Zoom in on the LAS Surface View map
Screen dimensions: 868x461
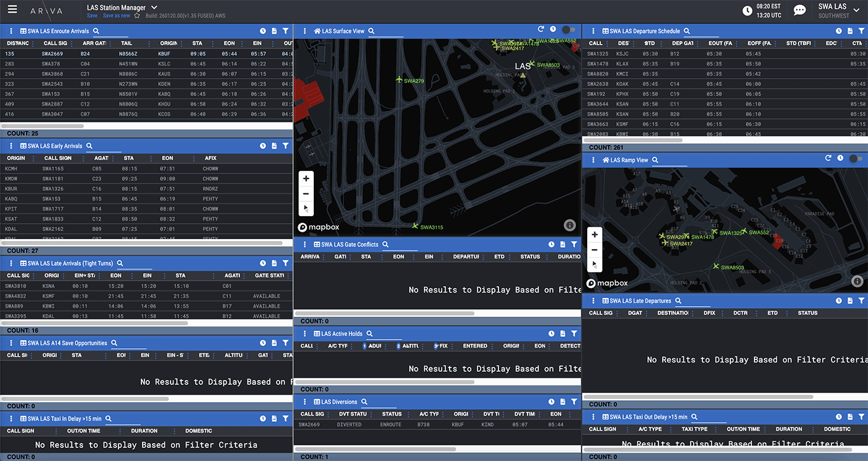tap(306, 178)
